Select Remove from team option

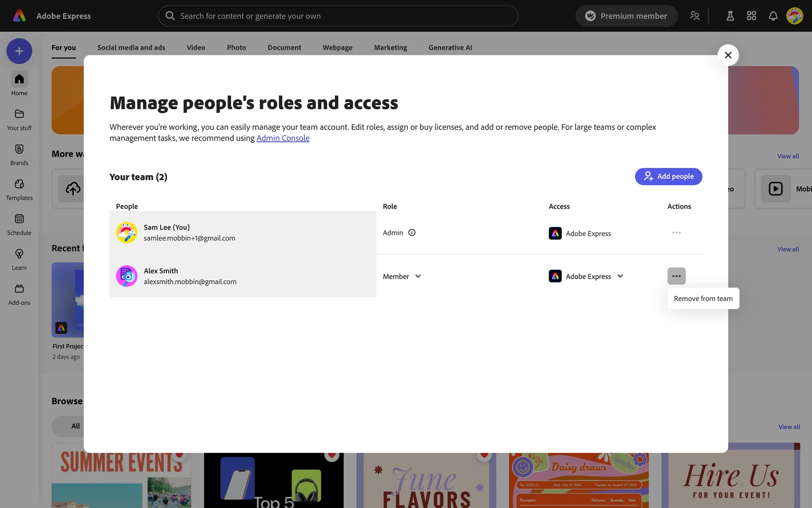click(x=703, y=298)
